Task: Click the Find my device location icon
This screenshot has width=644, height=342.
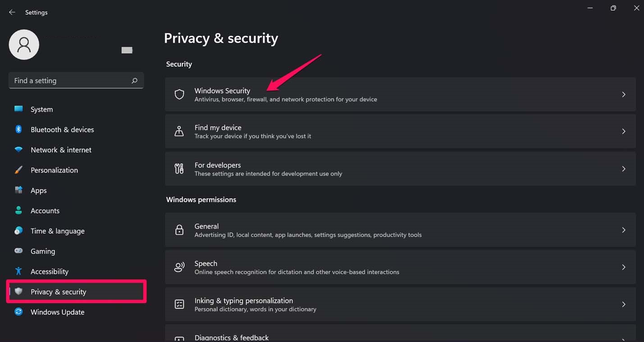Action: pos(179,131)
